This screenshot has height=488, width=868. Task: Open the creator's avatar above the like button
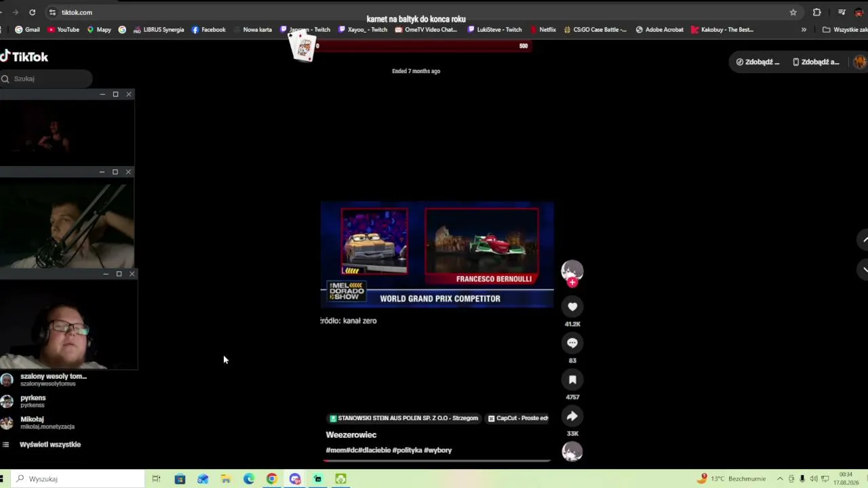(x=572, y=270)
